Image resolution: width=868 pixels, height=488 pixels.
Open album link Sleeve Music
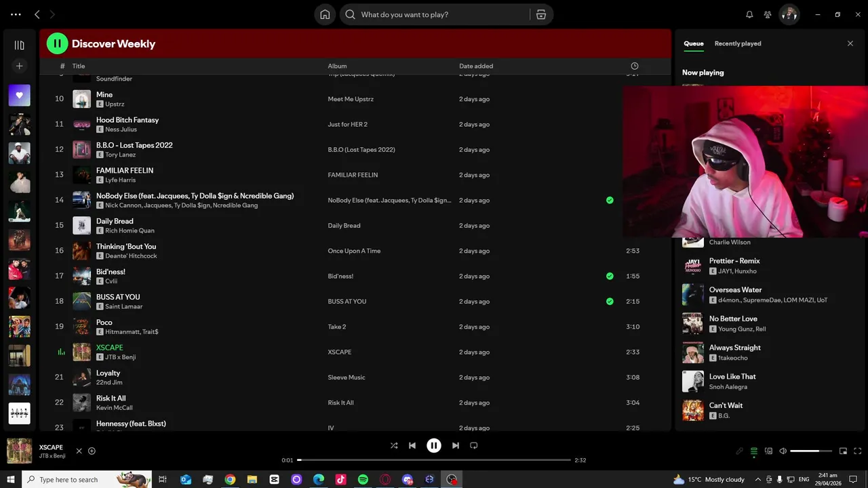click(347, 378)
